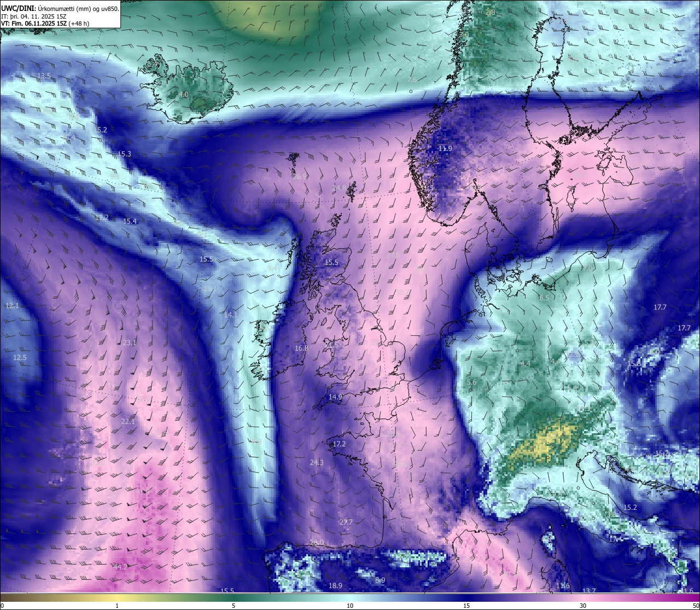Click the 6.5 value on the map
Screen dimensions: 700x610
coord(544,298)
